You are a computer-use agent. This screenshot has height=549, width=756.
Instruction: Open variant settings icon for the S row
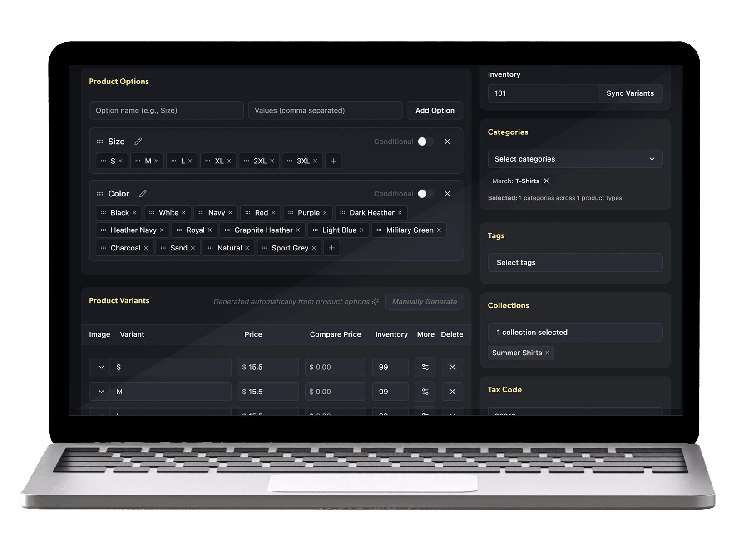point(425,367)
